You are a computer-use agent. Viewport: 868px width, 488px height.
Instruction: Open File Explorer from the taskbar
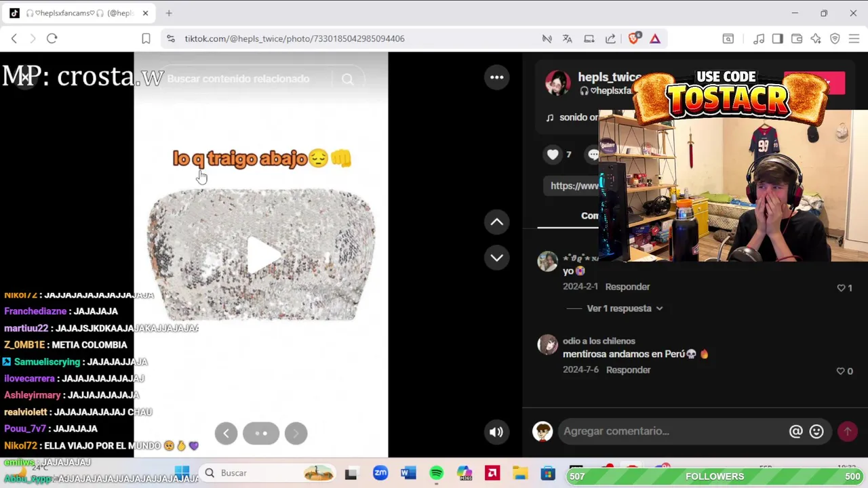[x=520, y=473]
